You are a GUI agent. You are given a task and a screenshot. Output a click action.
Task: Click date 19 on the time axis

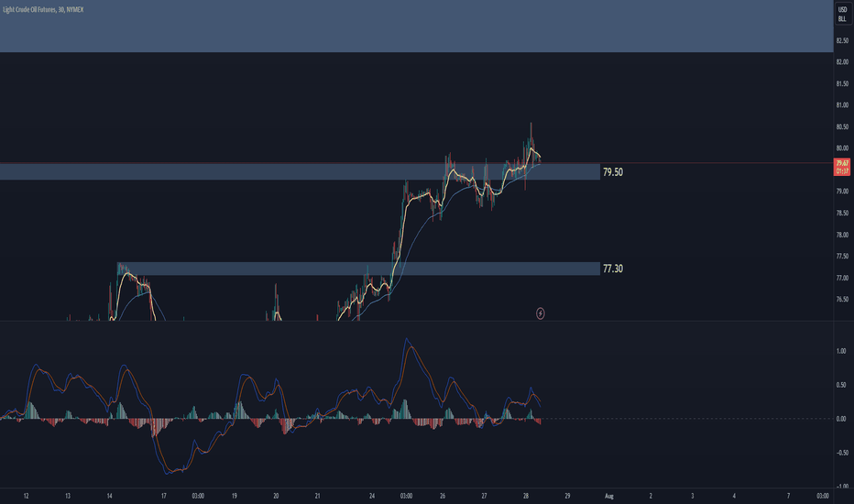tap(235, 496)
